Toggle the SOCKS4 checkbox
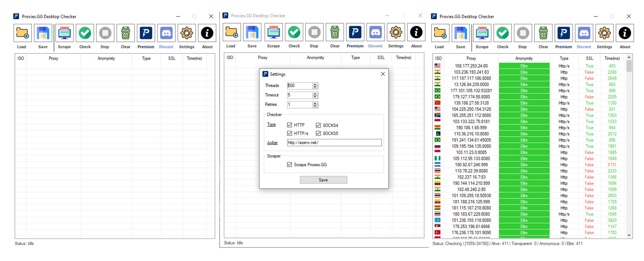This screenshot has height=261, width=644. [318, 125]
